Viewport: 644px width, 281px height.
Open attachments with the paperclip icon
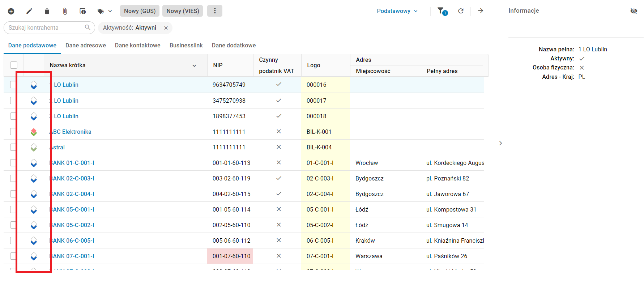pos(65,11)
